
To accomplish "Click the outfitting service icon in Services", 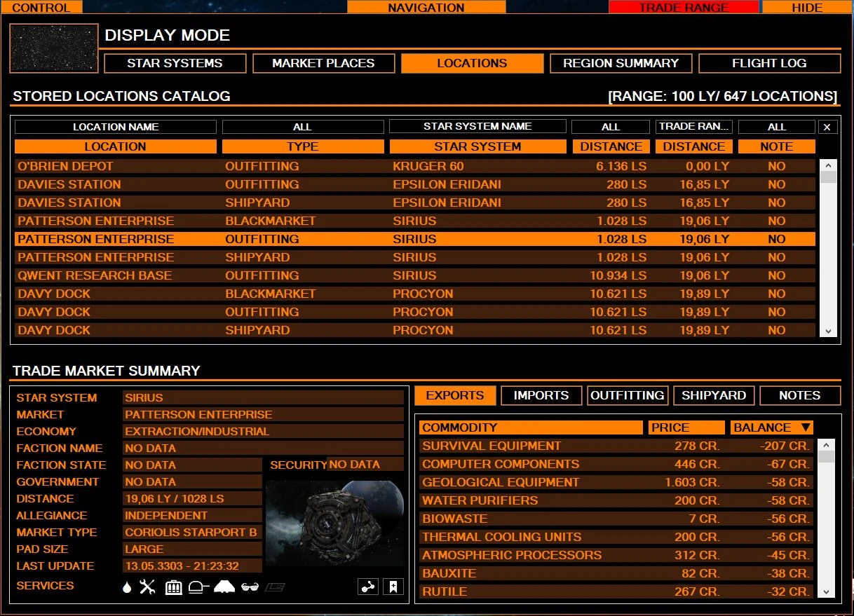I will point(199,587).
